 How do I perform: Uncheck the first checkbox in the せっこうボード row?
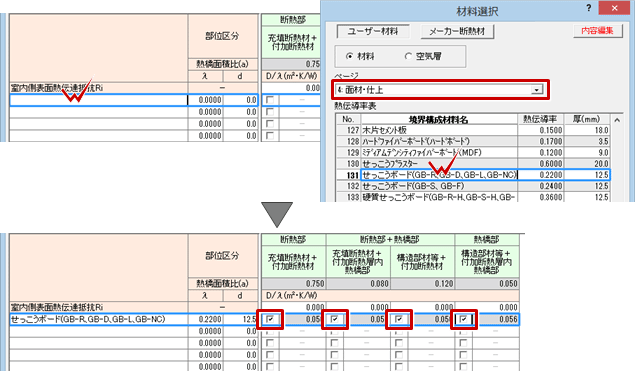[270, 319]
